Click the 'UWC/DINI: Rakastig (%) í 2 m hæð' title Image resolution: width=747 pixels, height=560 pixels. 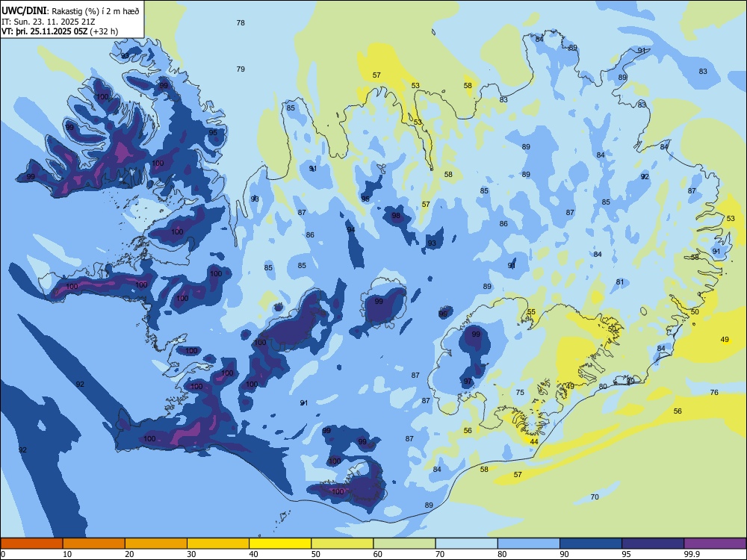[70, 11]
